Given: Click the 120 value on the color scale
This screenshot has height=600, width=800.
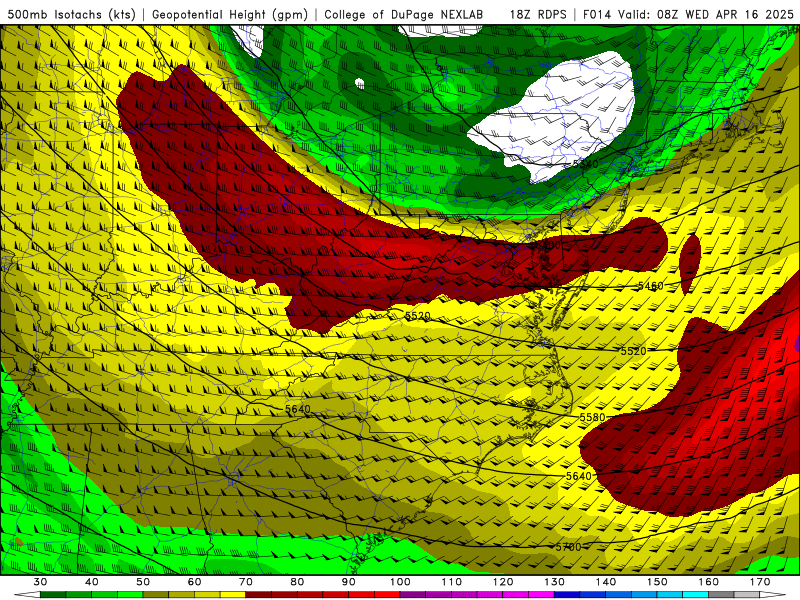Looking at the screenshot, I should [503, 582].
